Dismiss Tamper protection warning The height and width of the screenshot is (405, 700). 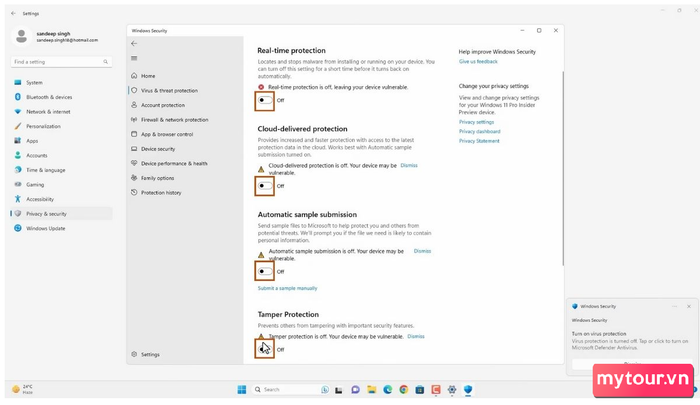coord(416,336)
